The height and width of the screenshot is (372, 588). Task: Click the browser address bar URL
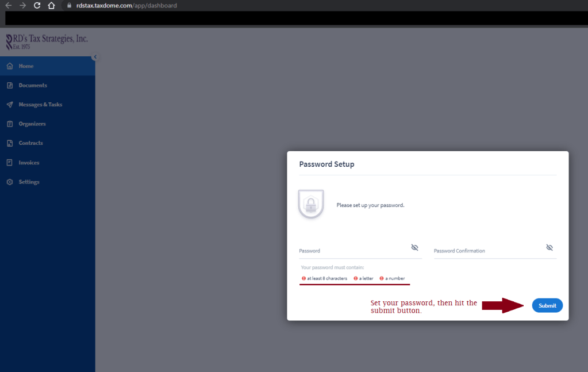point(126,6)
